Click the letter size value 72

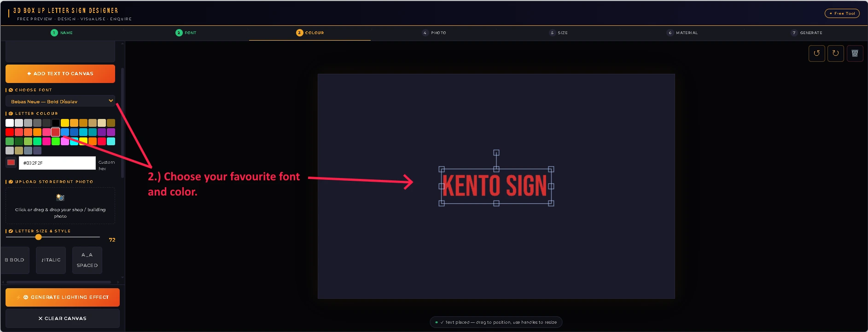[112, 240]
